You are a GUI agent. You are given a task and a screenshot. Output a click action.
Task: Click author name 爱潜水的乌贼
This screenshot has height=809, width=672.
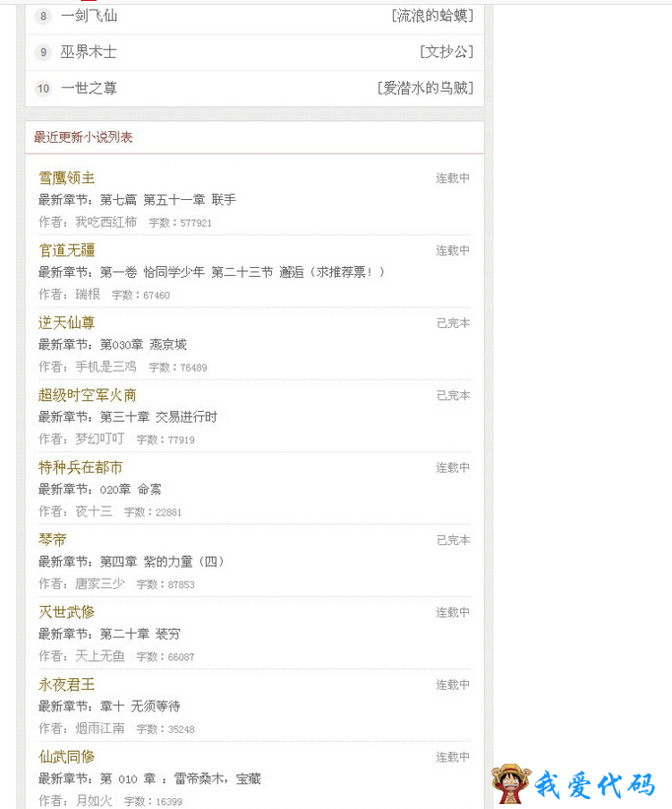tap(426, 88)
